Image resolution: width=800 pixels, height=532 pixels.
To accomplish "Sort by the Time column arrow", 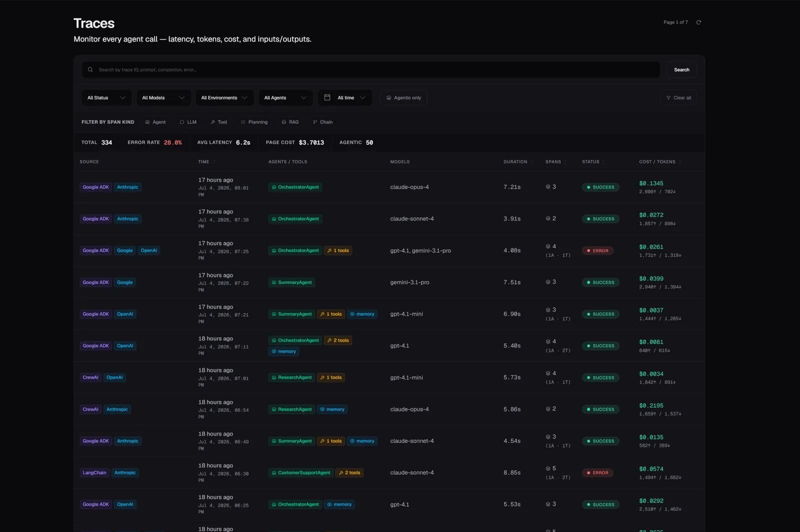I will pos(214,162).
